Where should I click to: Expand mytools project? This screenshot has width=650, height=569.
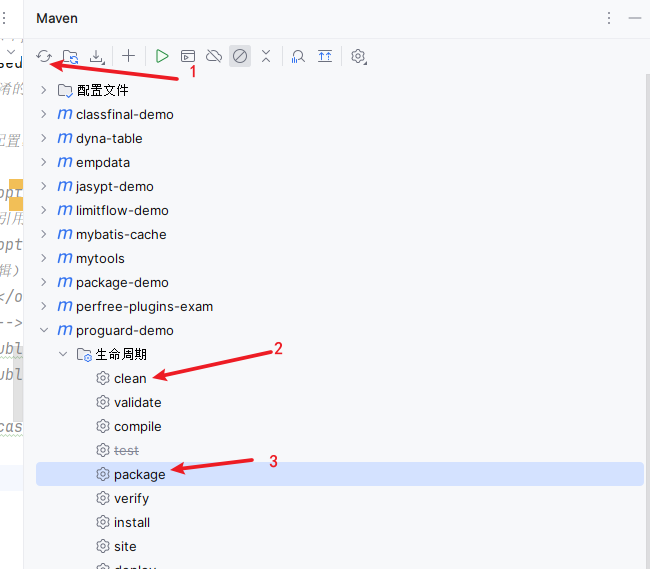pyautogui.click(x=44, y=258)
